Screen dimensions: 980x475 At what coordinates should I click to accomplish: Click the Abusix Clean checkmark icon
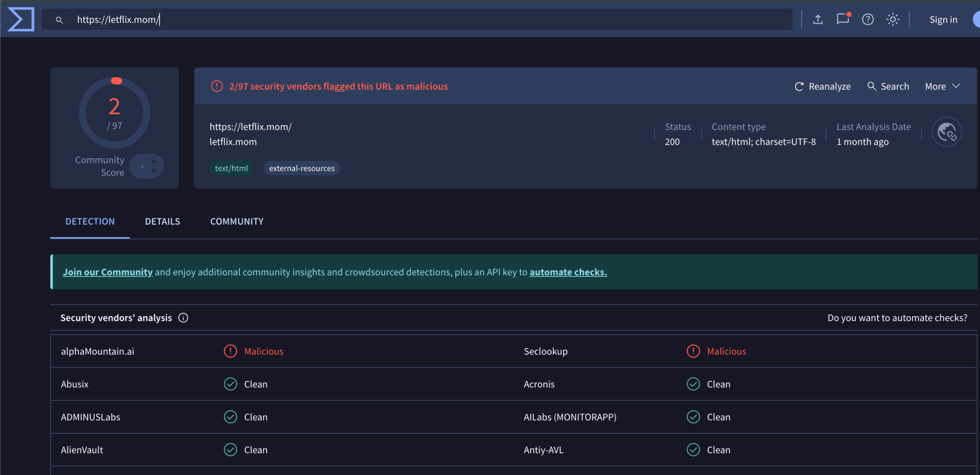point(230,384)
